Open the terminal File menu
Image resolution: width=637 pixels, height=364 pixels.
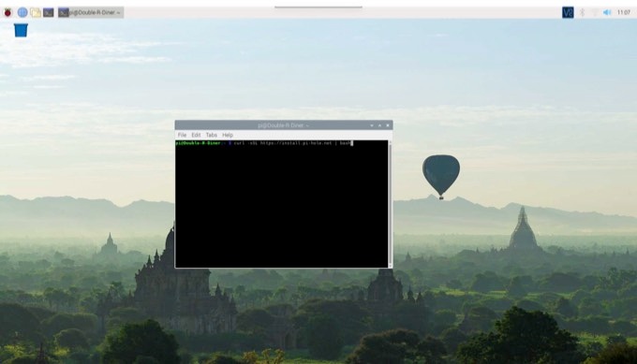182,135
